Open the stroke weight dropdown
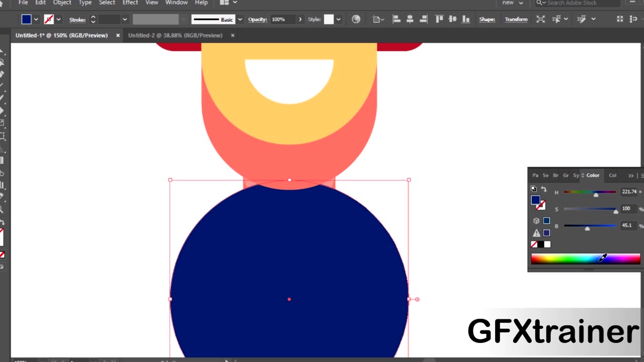The height and width of the screenshot is (362, 644). click(125, 20)
